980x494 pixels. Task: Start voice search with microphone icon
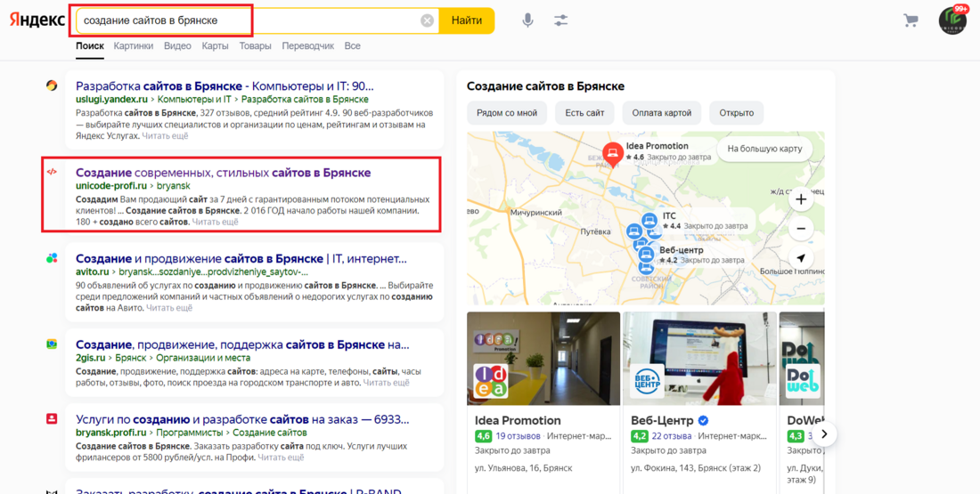[528, 20]
